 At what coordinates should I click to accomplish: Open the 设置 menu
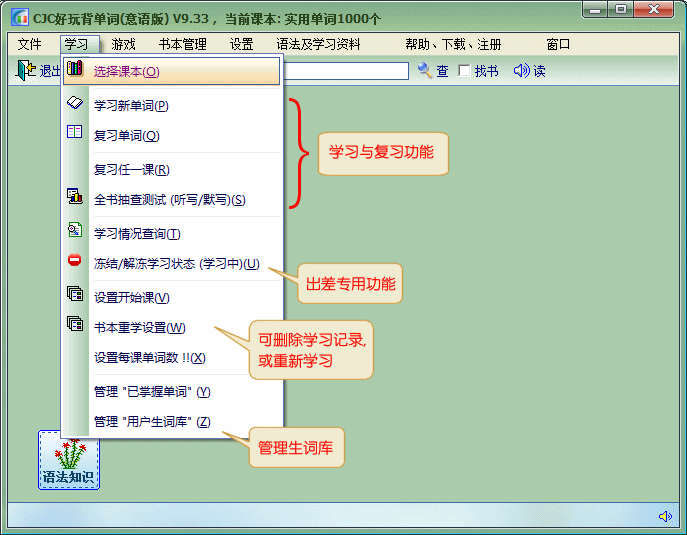[x=241, y=44]
